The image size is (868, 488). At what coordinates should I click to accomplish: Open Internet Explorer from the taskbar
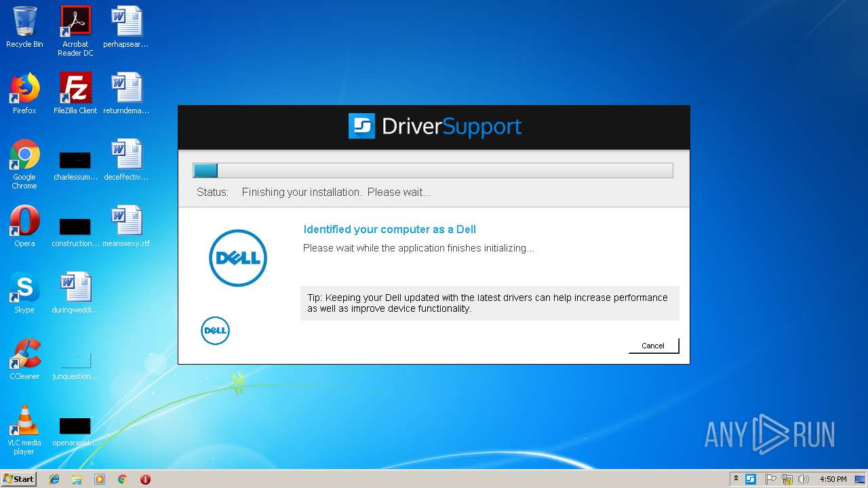pyautogui.click(x=54, y=479)
